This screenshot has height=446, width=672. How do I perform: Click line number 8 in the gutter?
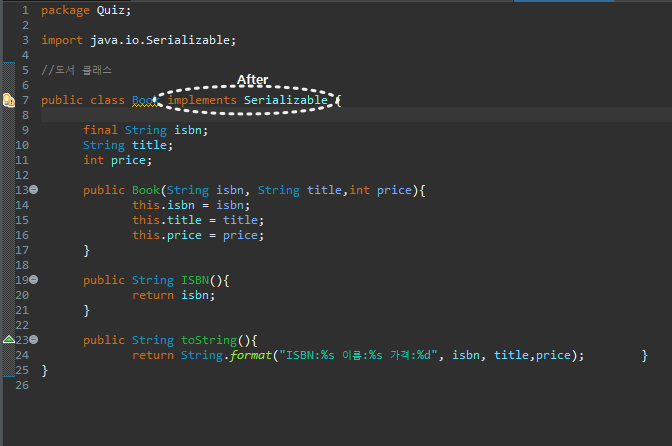pos(26,115)
